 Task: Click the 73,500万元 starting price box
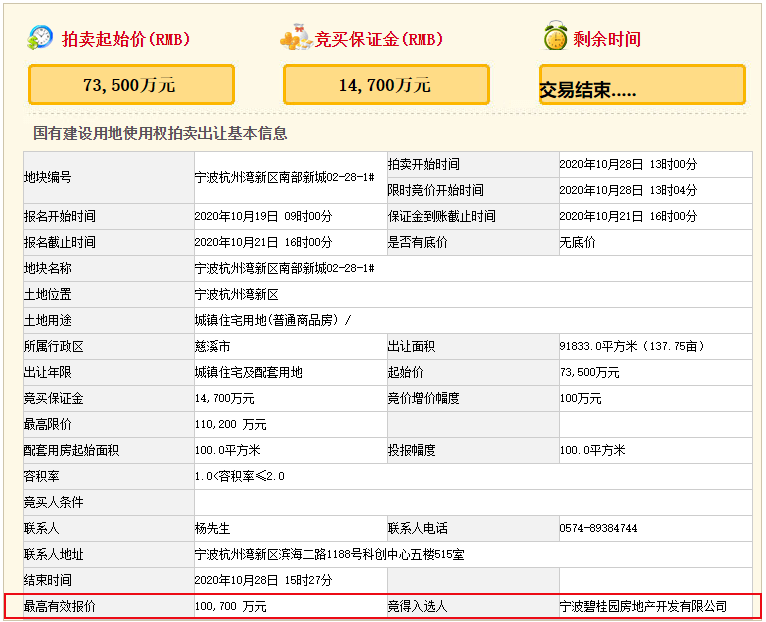pyautogui.click(x=131, y=85)
